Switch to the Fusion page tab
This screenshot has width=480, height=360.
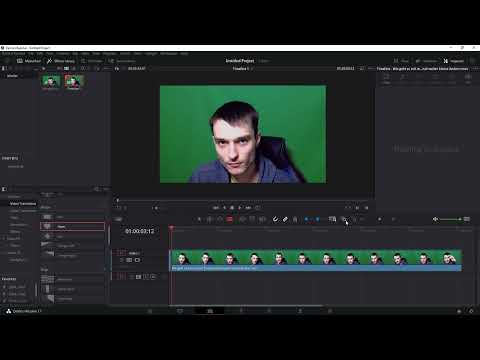(x=241, y=311)
